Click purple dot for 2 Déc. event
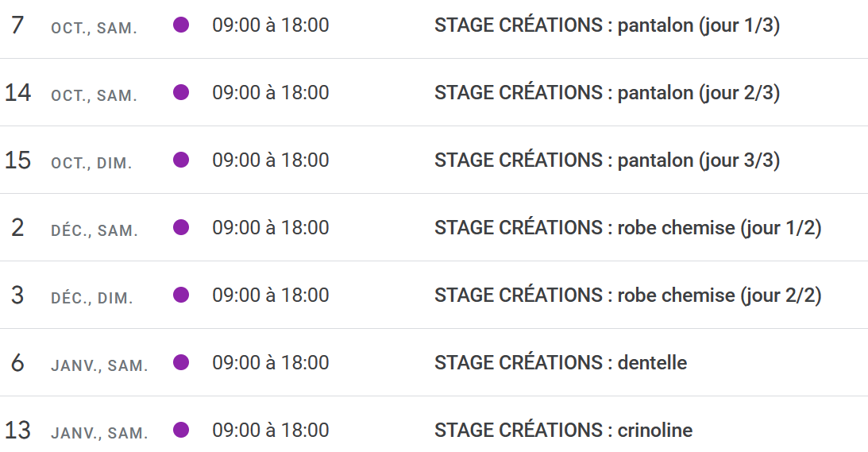Screen dimensions: 868x452 [x=181, y=228]
